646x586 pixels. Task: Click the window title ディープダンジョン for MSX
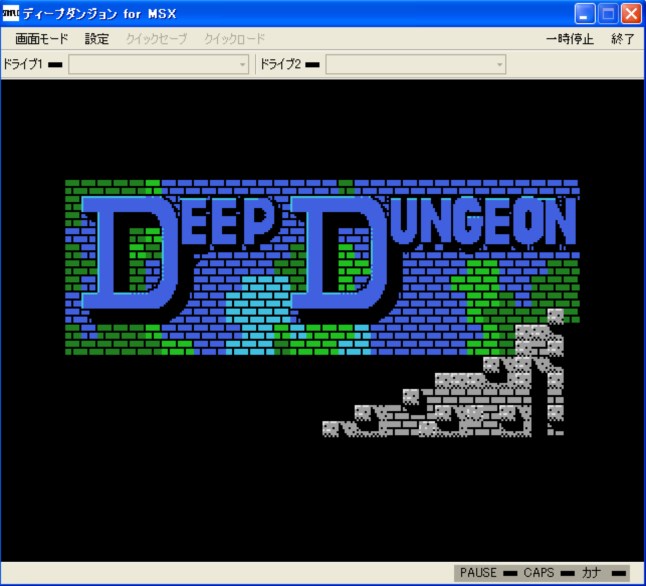(99, 14)
